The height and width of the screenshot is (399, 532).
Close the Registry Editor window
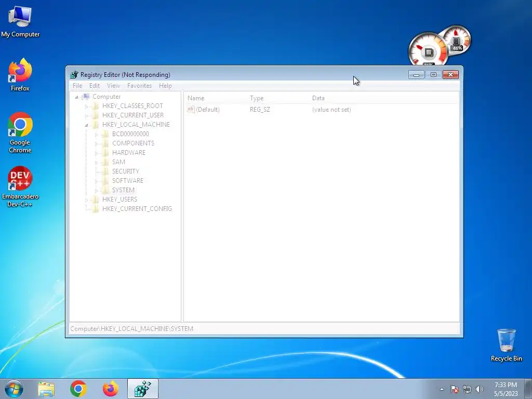(450, 75)
